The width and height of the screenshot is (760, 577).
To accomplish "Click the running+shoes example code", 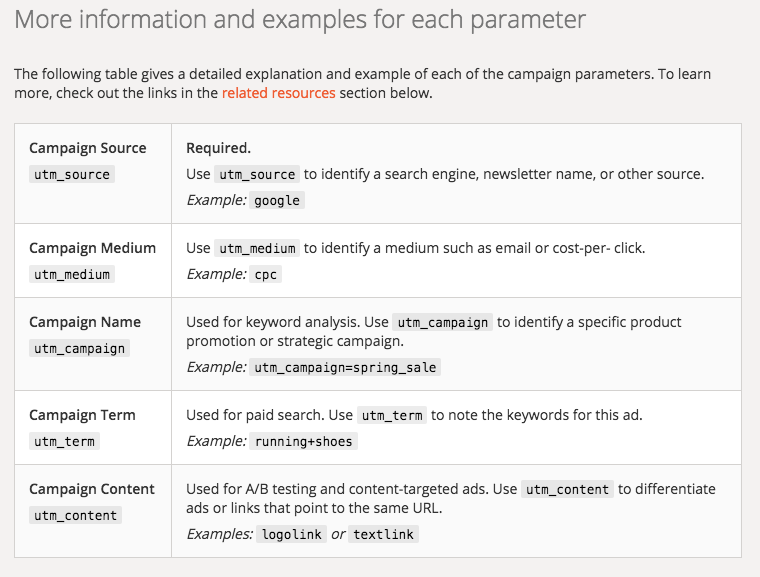I will [x=304, y=441].
